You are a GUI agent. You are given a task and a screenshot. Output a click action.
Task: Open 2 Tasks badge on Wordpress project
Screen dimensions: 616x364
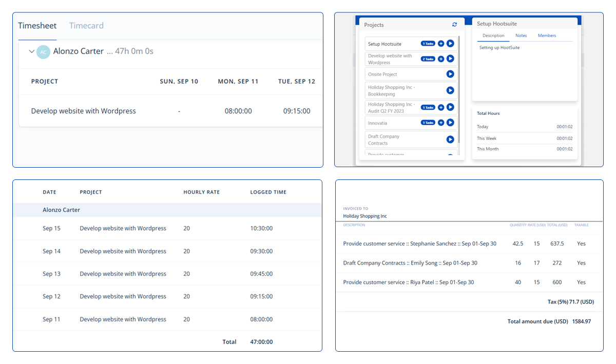[428, 59]
